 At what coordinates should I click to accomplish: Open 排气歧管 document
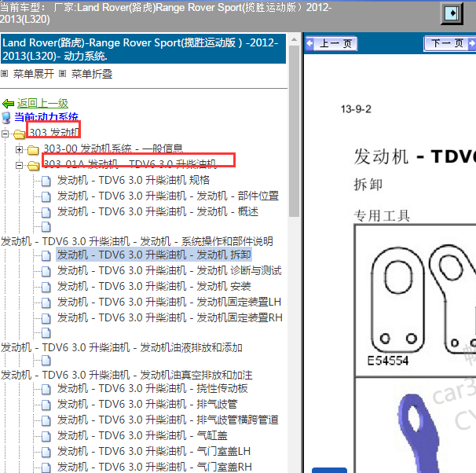[x=147, y=405]
